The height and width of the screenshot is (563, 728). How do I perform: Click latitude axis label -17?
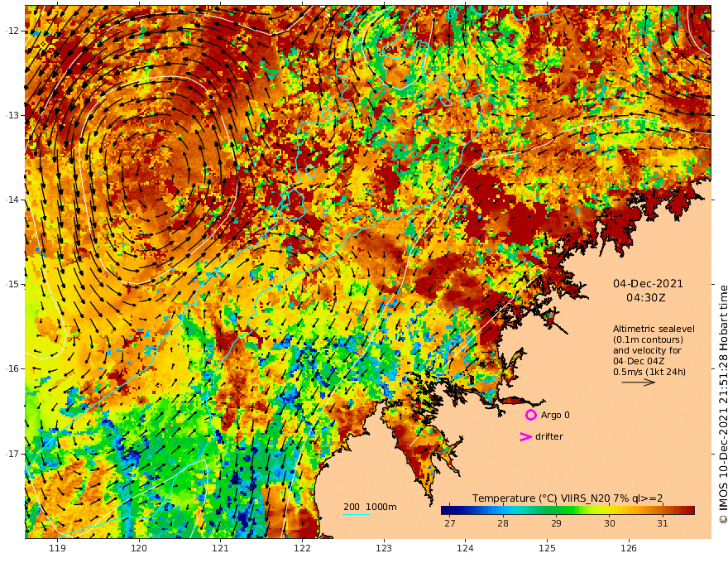click(x=12, y=454)
